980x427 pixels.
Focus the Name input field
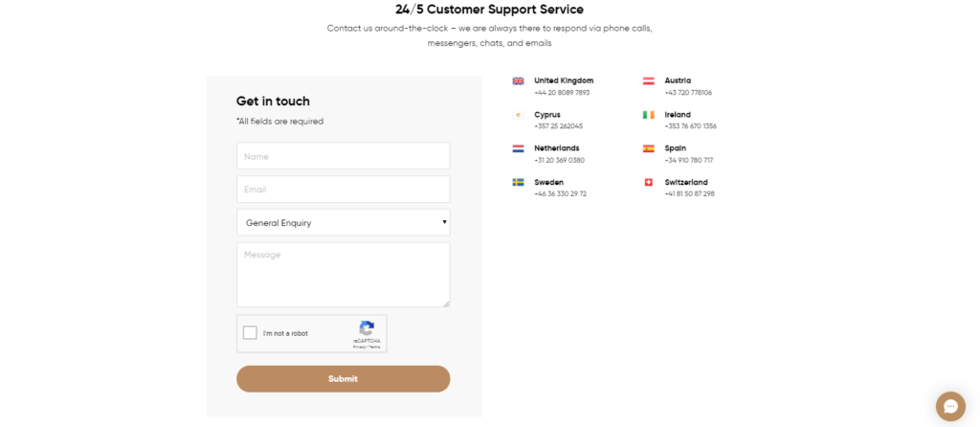[x=344, y=156]
